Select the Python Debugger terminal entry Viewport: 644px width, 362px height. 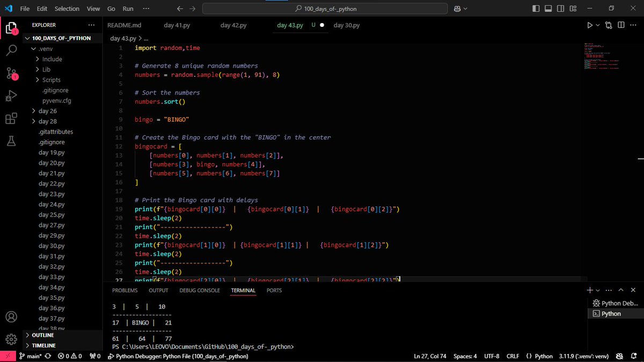tap(615, 303)
